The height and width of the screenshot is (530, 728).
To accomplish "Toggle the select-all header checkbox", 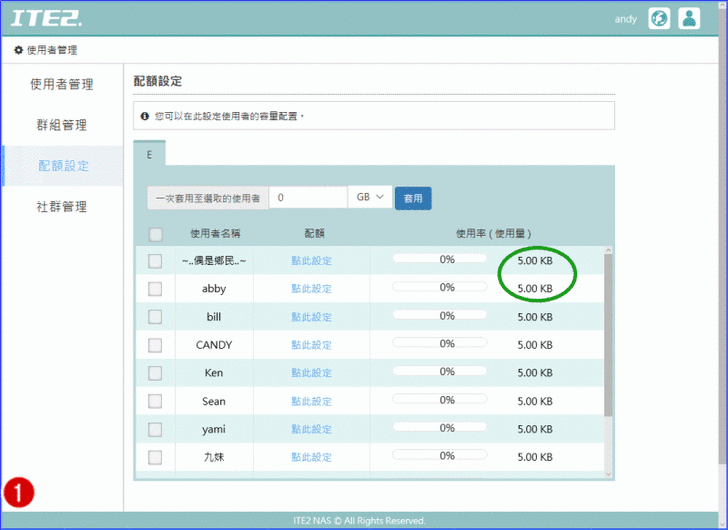I will 155,234.
